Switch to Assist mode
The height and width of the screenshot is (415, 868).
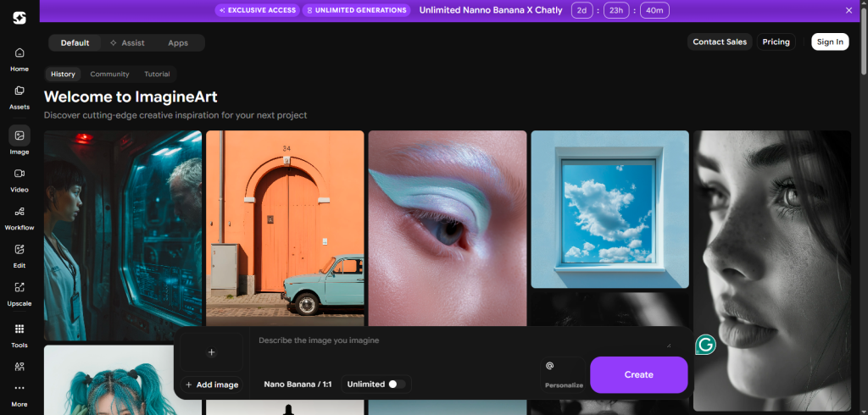click(127, 43)
